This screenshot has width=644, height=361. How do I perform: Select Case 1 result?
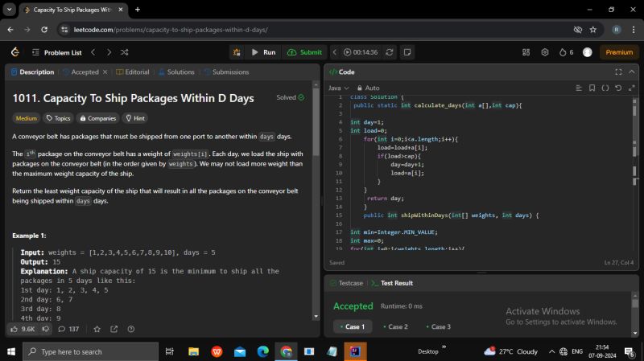tap(353, 326)
